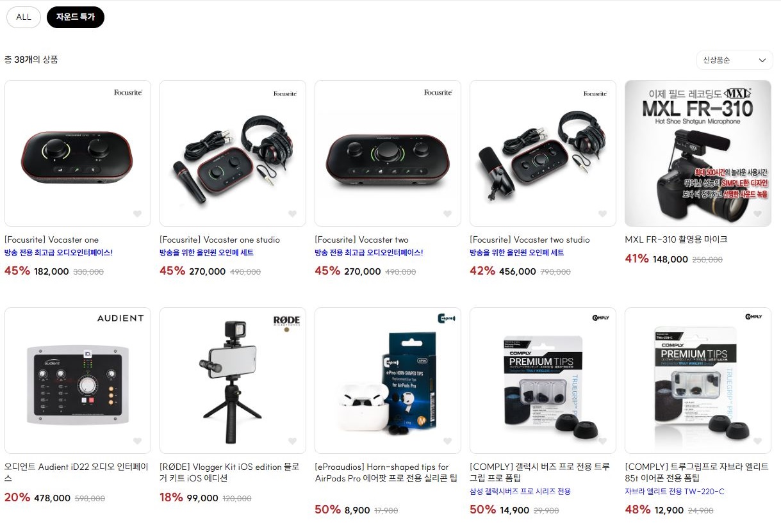
Task: Click heart on eProaudios AirPods tips
Action: click(x=447, y=441)
